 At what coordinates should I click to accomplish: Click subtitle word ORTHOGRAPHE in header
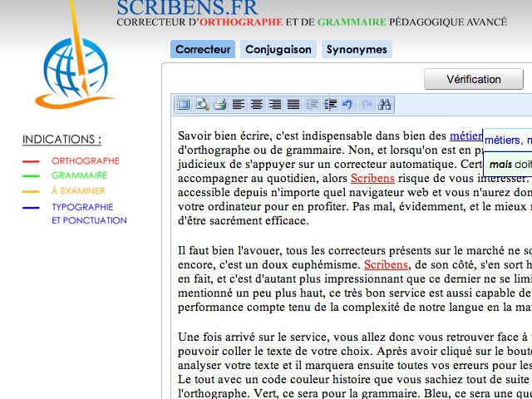pyautogui.click(x=241, y=22)
